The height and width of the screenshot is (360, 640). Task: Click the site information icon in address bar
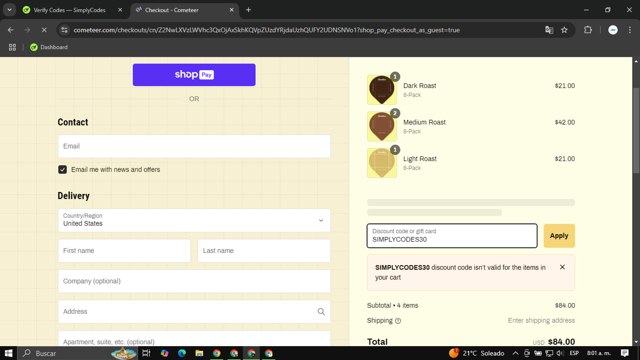[x=64, y=30]
